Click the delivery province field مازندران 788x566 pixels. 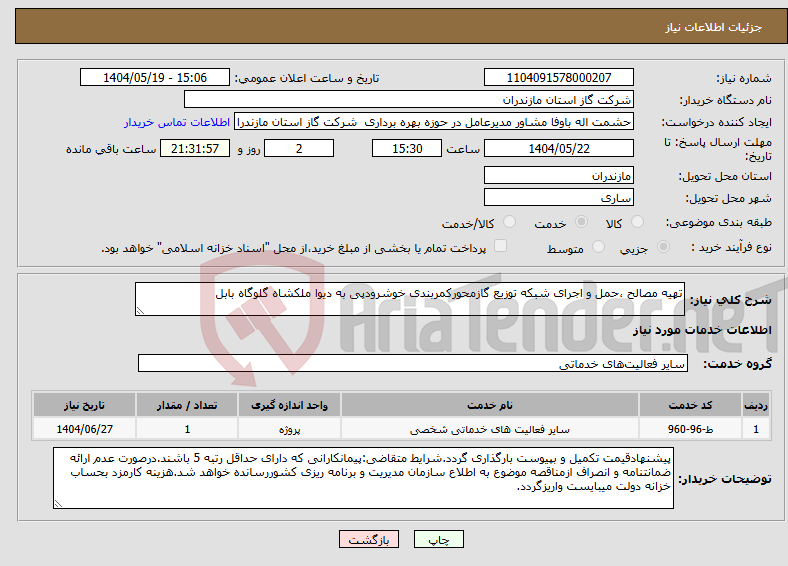pos(558,175)
